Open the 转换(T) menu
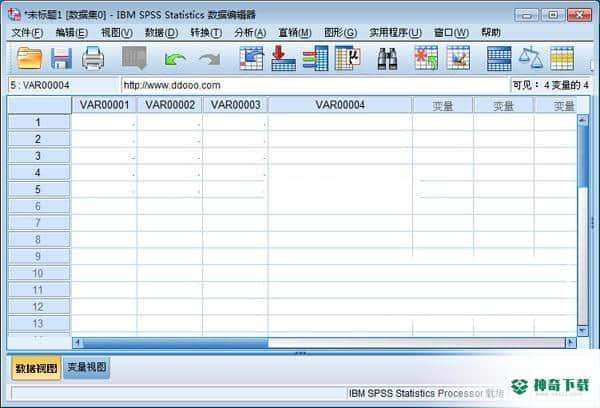 click(x=206, y=33)
